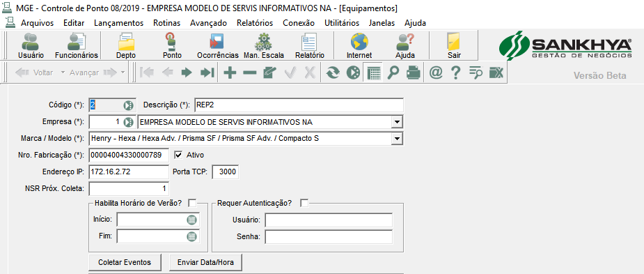Open the Ajuda help icon
This screenshot has width=644, height=274.
tap(405, 45)
